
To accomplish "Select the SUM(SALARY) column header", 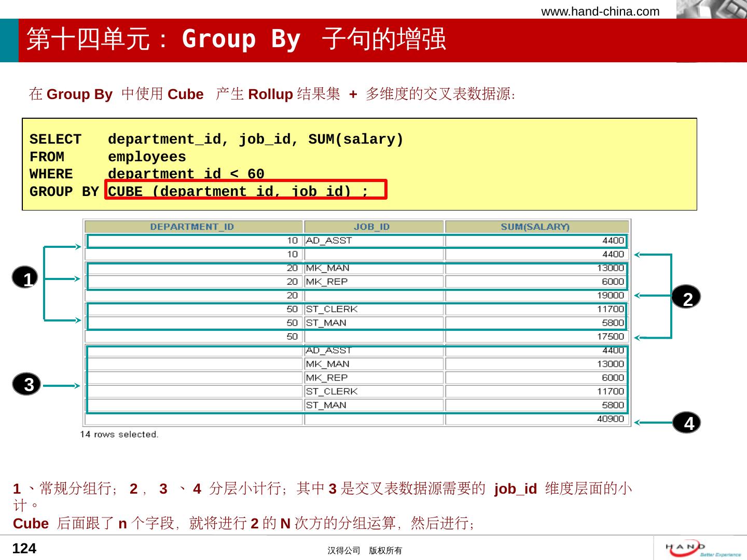I will [x=535, y=227].
